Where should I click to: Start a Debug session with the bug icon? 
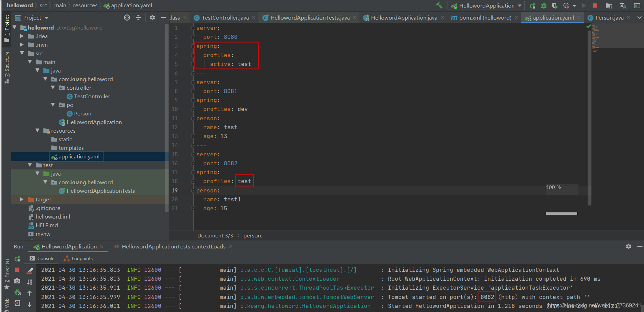(x=543, y=5)
